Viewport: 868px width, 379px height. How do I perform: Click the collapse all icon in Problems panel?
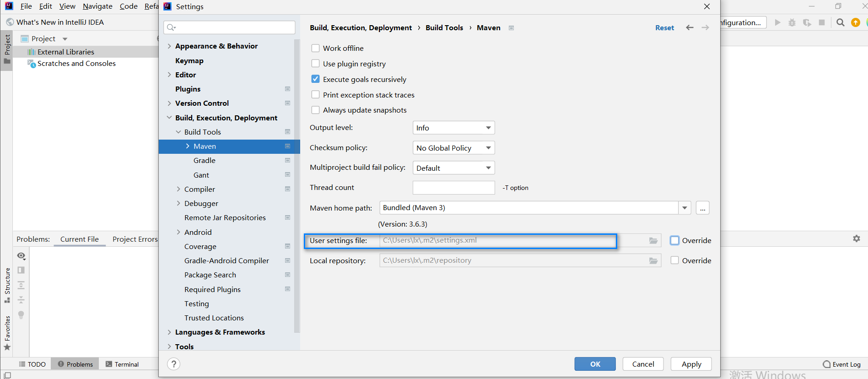[21, 300]
